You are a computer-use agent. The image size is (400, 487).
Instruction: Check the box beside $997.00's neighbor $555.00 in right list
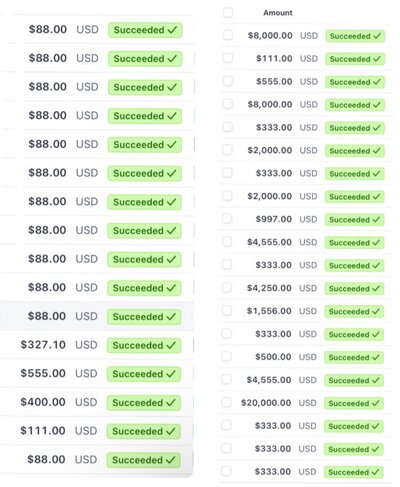[x=228, y=81]
